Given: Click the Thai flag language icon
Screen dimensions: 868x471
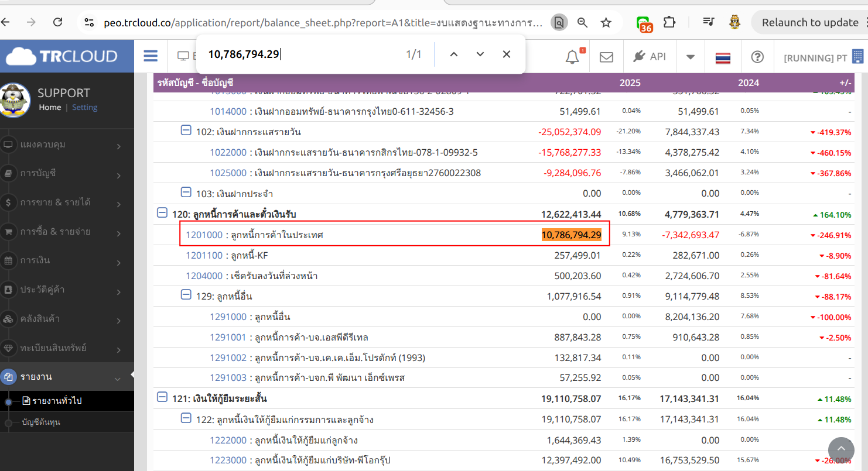Looking at the screenshot, I should (723, 57).
